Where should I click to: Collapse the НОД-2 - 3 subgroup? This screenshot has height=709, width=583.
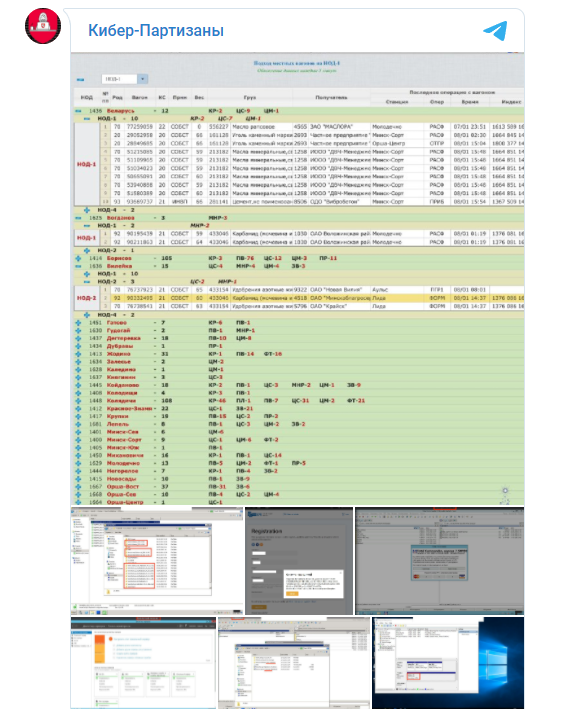[87, 282]
